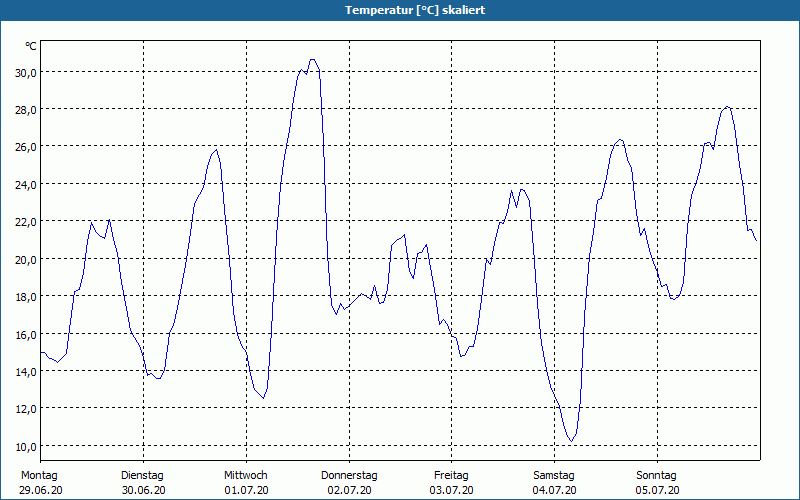Viewport: 800px width, 500px height.
Task: Click the 20,0 y-axis value label
Action: point(26,259)
